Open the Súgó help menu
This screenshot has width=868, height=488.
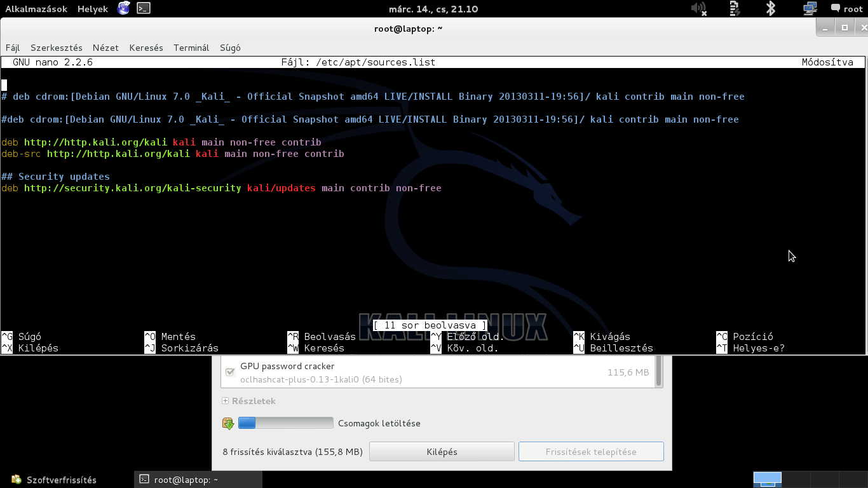(230, 48)
